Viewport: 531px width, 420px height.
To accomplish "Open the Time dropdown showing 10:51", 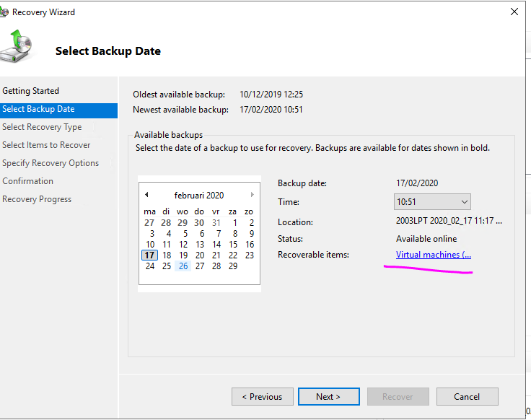I will pyautogui.click(x=432, y=202).
